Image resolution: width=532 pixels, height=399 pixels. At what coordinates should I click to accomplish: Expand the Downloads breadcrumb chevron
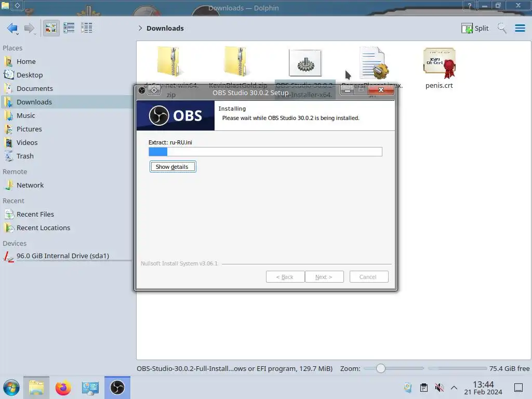[x=140, y=28]
